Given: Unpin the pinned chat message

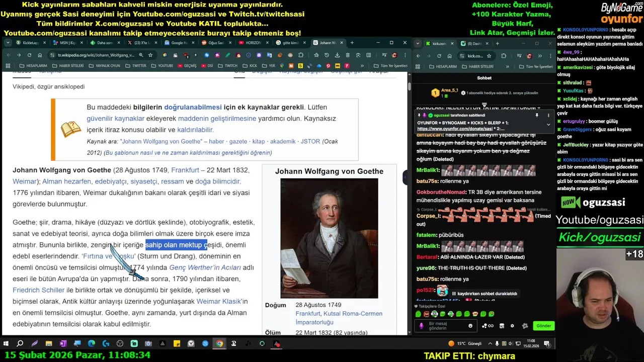Looking at the screenshot, I should tap(537, 115).
